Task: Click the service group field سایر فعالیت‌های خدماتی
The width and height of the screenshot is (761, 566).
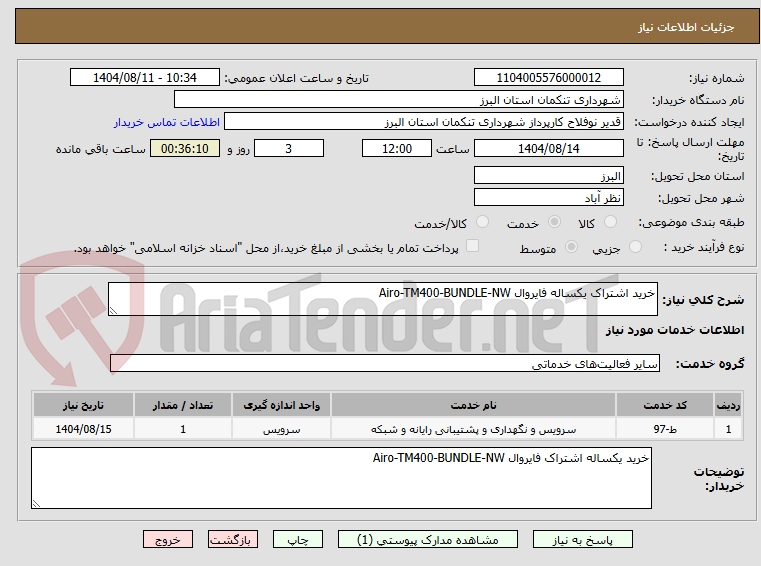Action: [385, 364]
